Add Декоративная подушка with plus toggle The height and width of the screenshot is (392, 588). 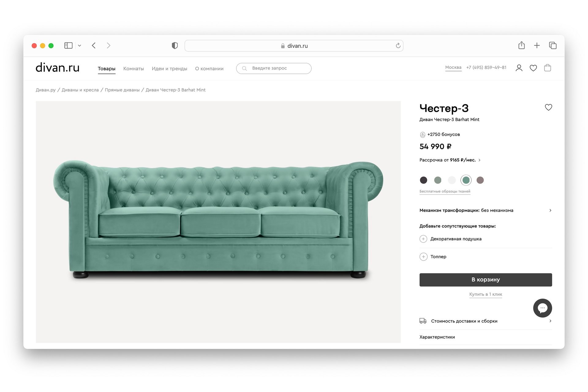tap(423, 239)
